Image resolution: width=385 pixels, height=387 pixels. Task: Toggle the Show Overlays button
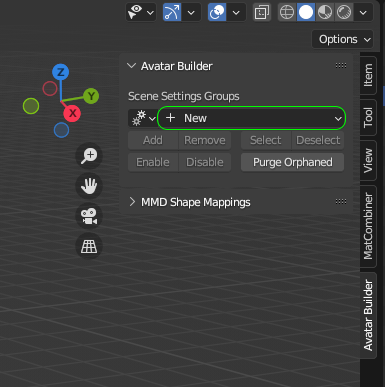217,12
